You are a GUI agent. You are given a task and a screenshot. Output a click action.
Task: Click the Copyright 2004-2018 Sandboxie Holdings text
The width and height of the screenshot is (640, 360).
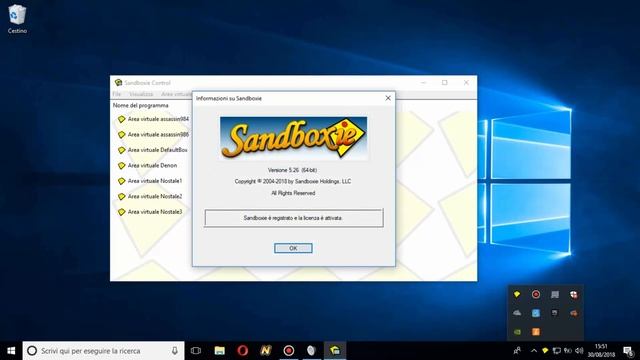[293, 181]
